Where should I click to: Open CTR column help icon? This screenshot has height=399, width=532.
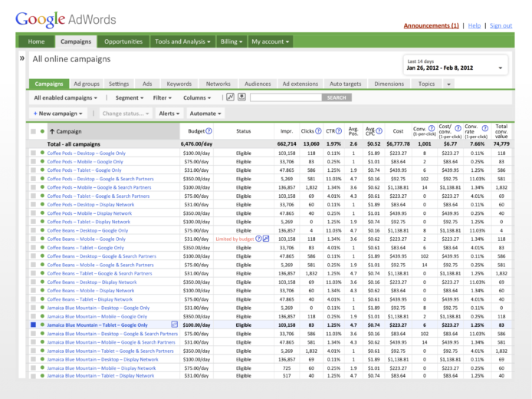click(339, 131)
